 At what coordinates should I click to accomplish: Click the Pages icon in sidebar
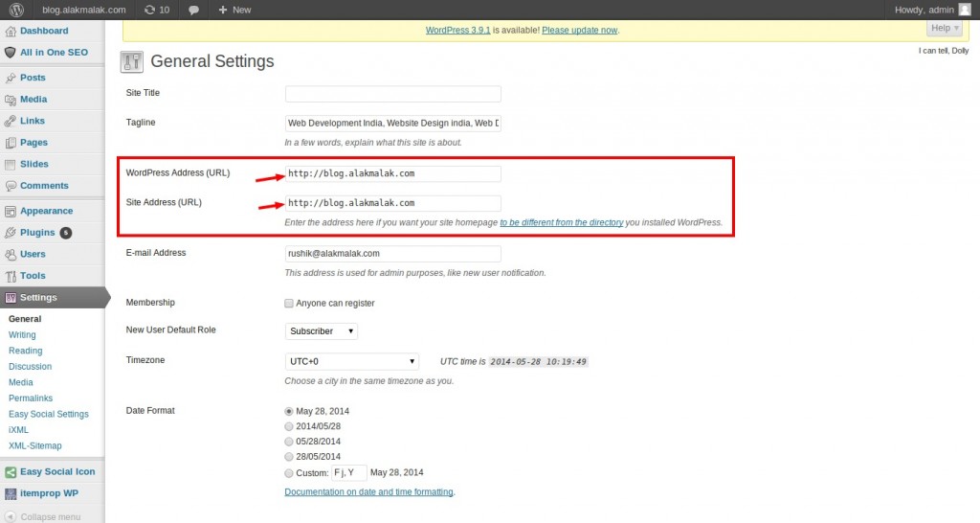pos(11,143)
